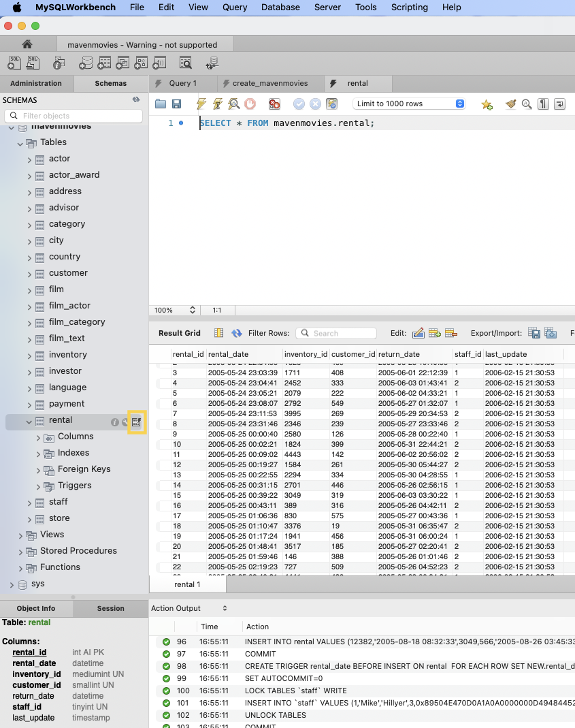
Task: Open the schema inspector icon
Action: pyautogui.click(x=59, y=62)
